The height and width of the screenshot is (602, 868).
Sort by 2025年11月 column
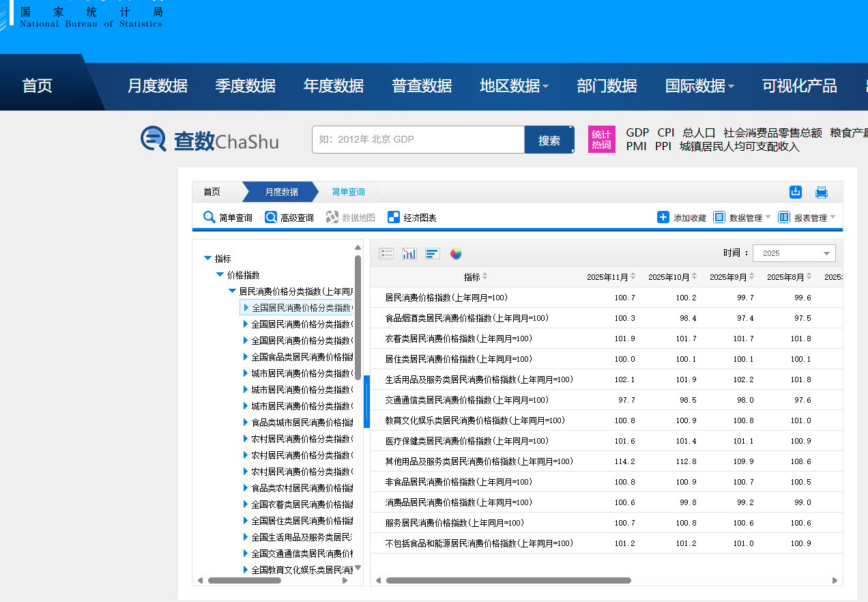pyautogui.click(x=611, y=277)
